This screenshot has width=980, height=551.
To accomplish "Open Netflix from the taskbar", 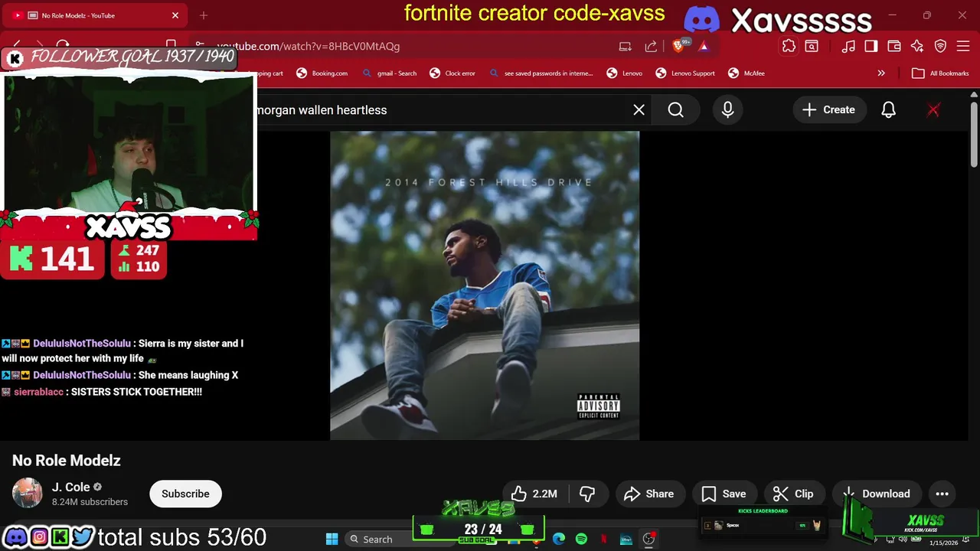I will point(603,539).
